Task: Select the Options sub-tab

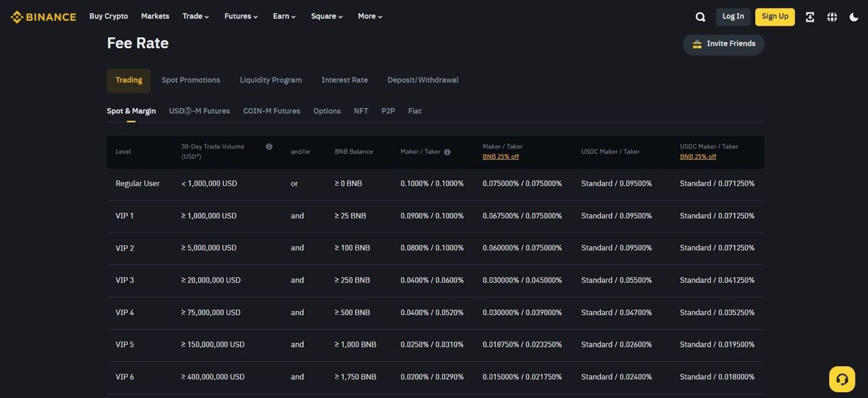Action: 327,111
